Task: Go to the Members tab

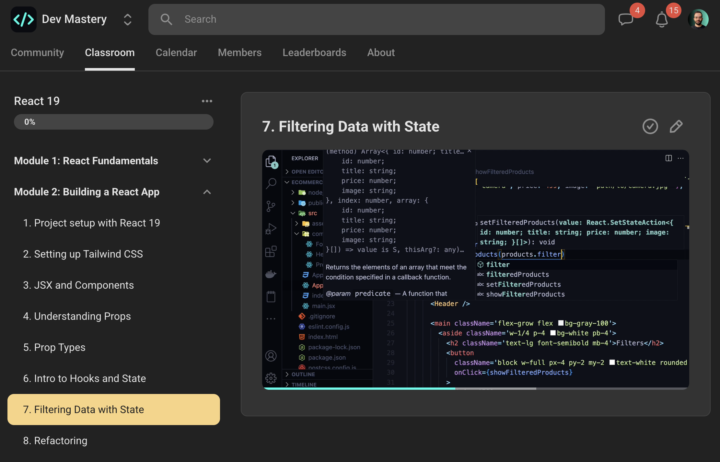Action: [x=239, y=52]
